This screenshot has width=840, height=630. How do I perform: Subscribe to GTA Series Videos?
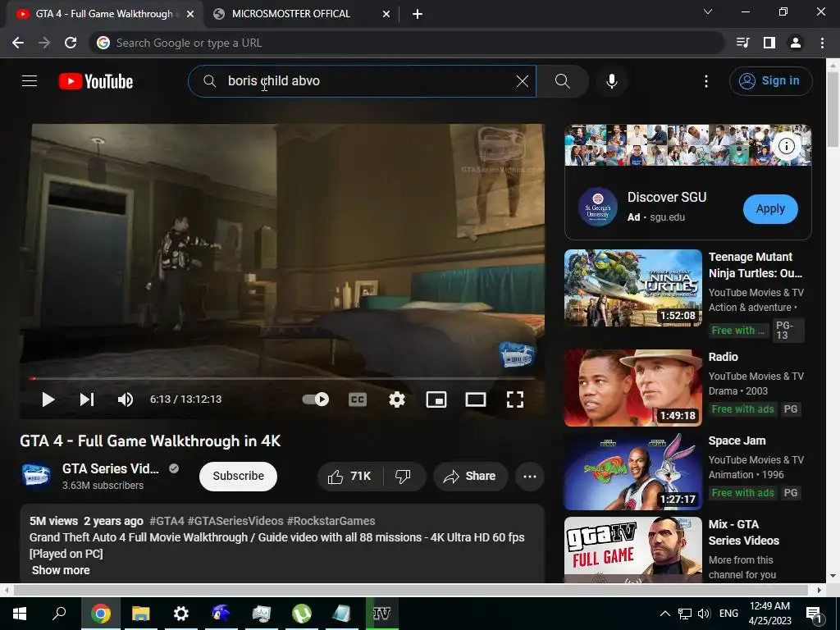[238, 476]
